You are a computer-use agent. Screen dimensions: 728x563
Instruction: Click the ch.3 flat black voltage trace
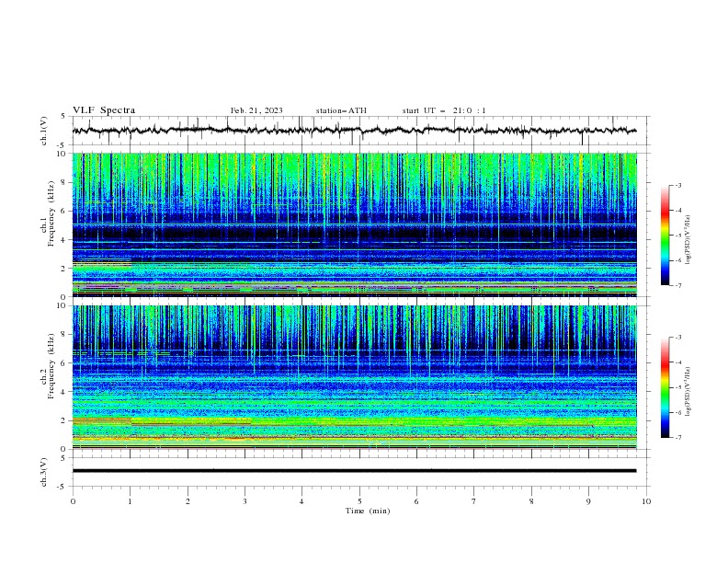tap(354, 471)
